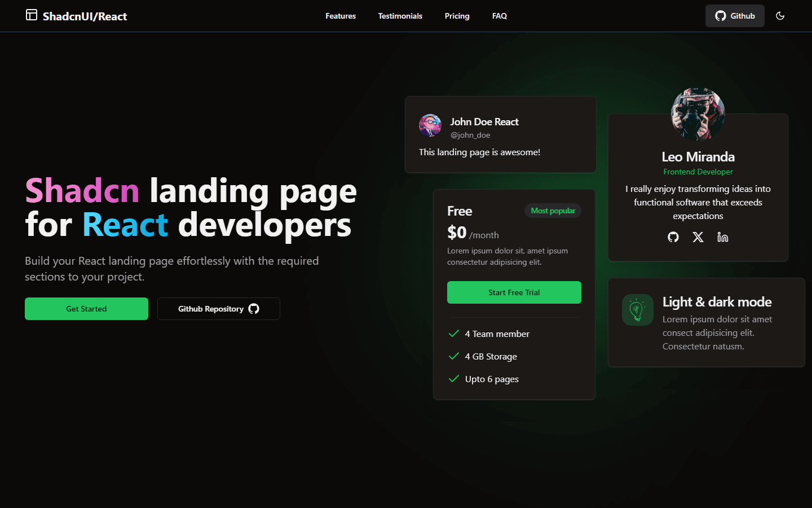Click the checkmark beside 4 Team member

tap(453, 334)
